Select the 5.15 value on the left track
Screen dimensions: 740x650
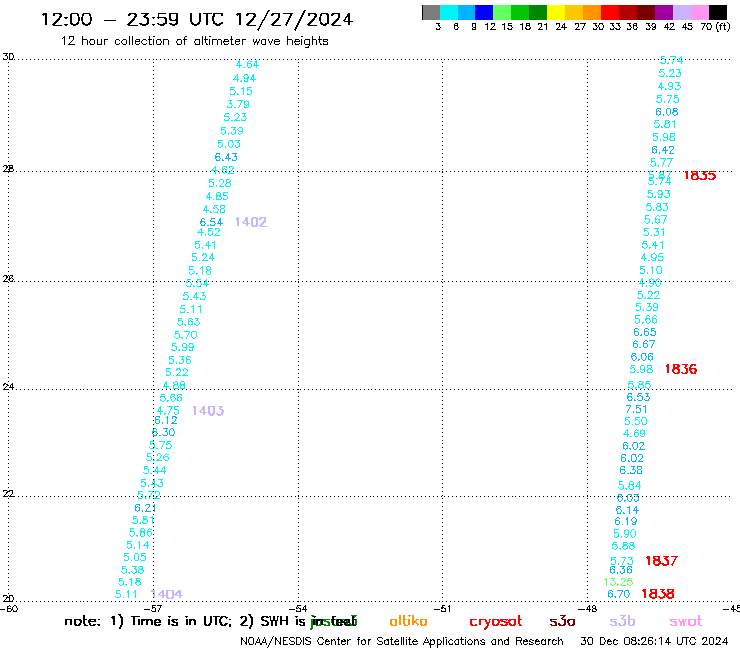(x=241, y=91)
